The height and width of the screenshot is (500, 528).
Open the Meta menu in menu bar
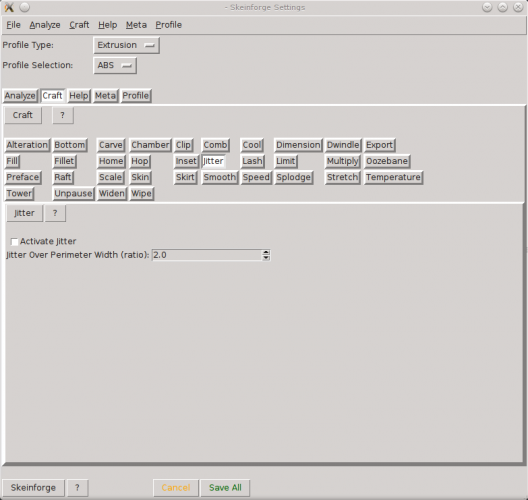[136, 25]
